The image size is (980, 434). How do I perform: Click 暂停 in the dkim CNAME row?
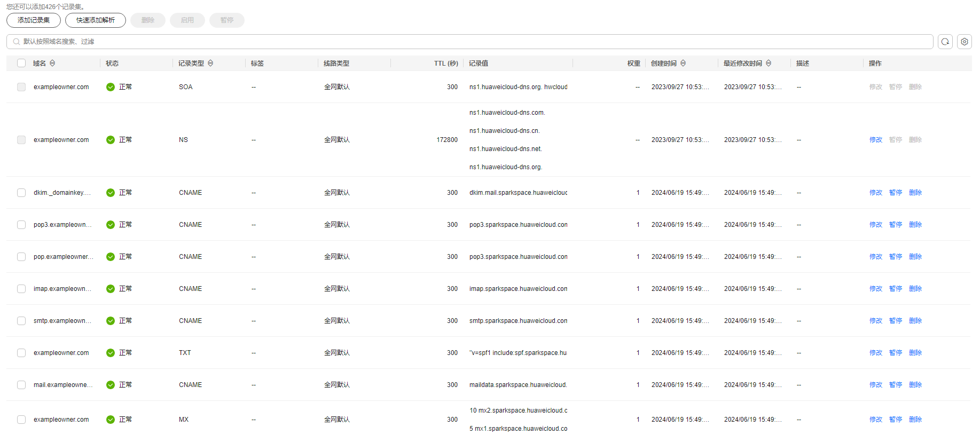pos(896,193)
